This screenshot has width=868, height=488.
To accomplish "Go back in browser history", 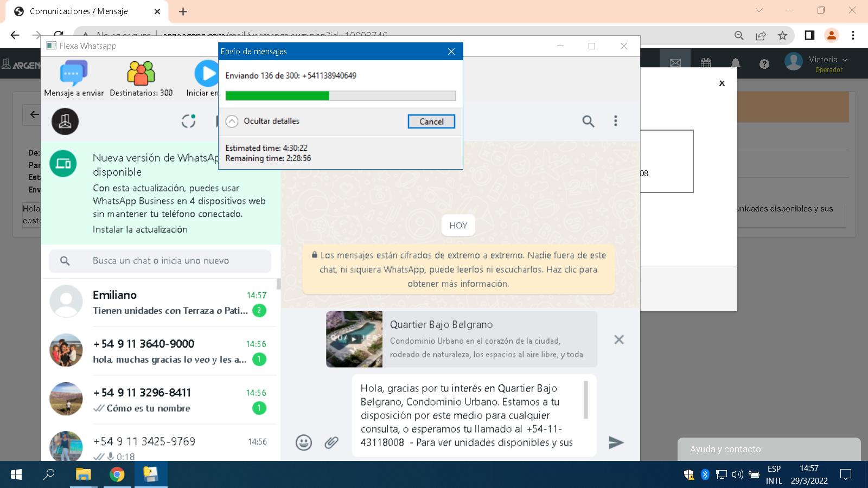I will point(15,35).
